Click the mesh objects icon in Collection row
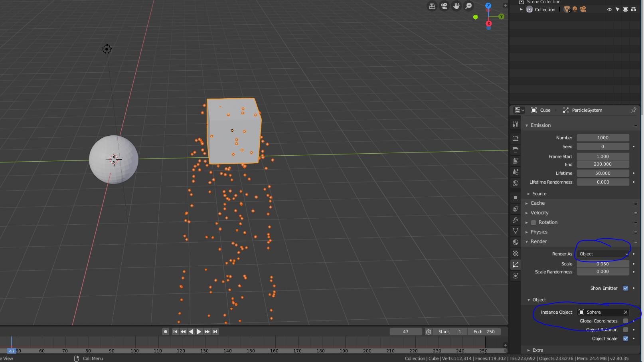This screenshot has width=644, height=362. pos(567,9)
